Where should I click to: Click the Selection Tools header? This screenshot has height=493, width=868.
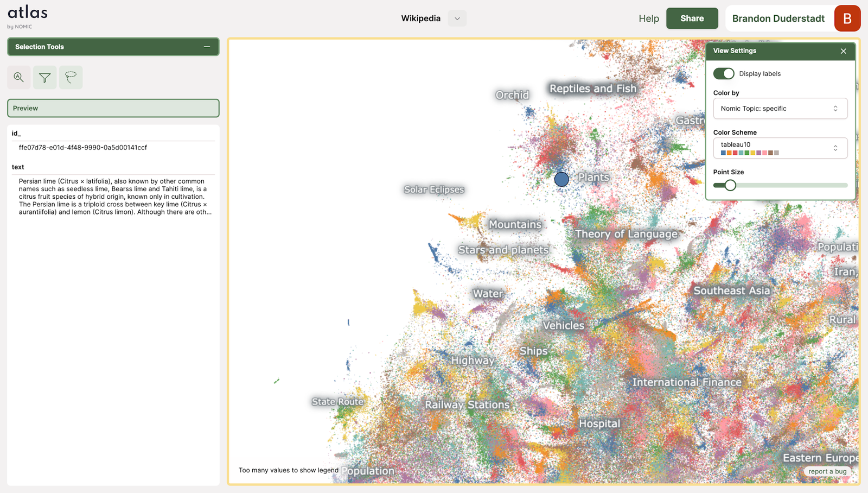pyautogui.click(x=113, y=47)
